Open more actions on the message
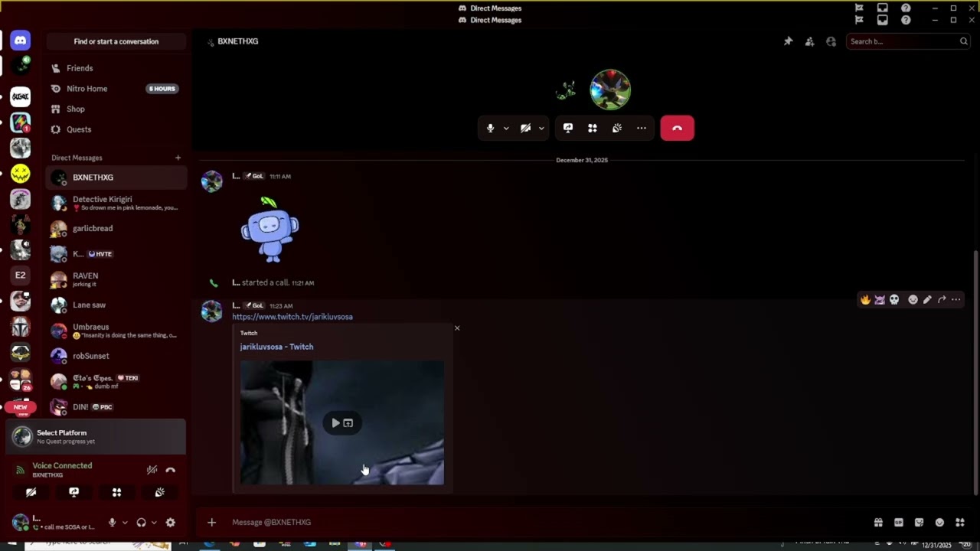The height and width of the screenshot is (551, 980). click(956, 300)
